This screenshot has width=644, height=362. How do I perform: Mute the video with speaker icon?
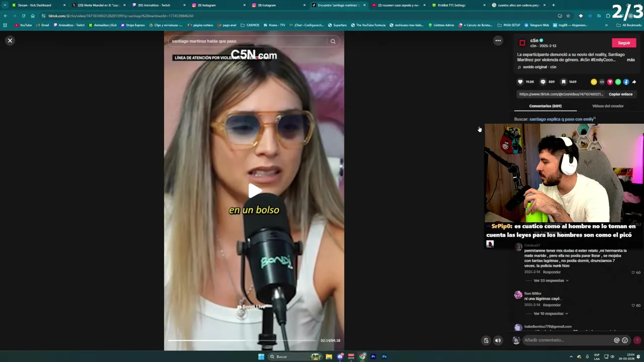[498, 340]
